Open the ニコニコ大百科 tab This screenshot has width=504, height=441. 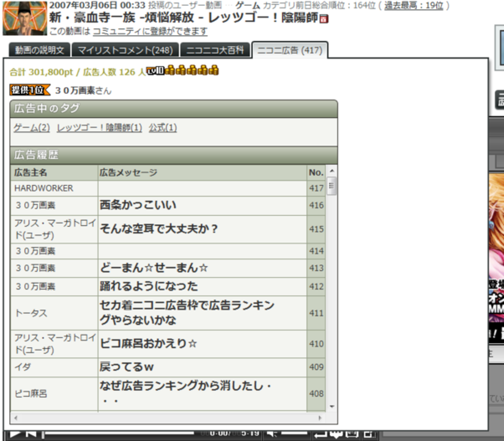tap(215, 50)
